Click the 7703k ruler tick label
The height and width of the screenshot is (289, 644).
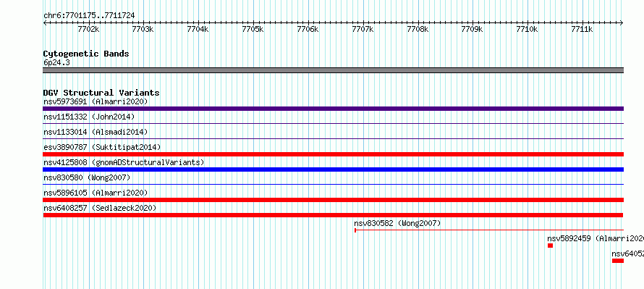pos(143,30)
